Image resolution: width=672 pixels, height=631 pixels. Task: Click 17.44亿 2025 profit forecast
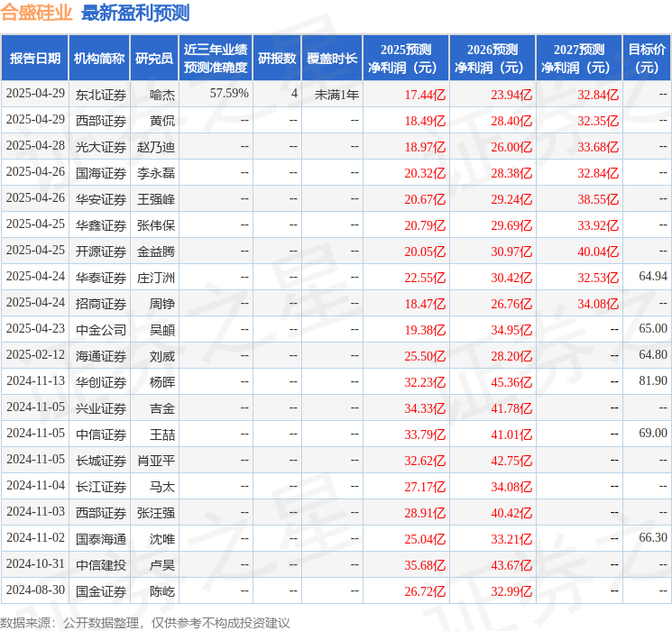click(x=425, y=95)
